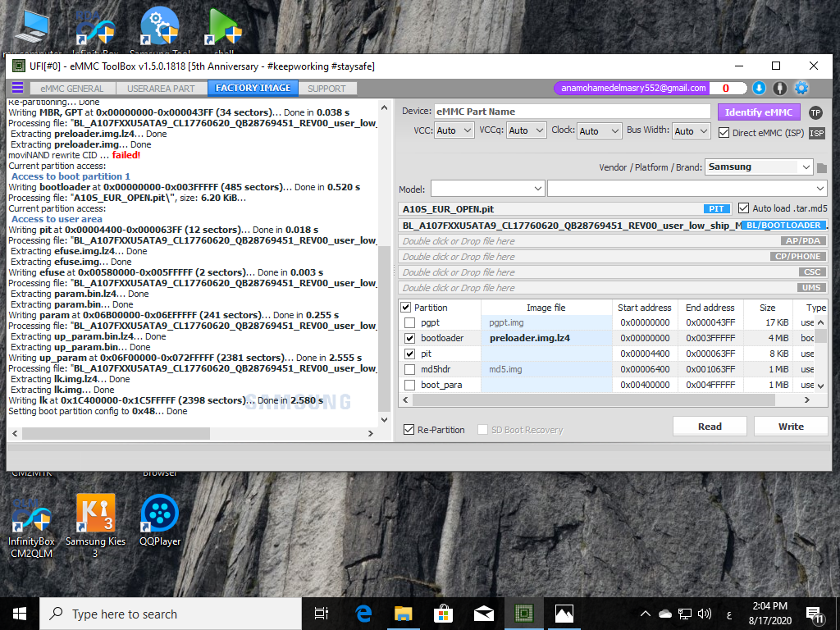The height and width of the screenshot is (630, 840).
Task: Open the wide second Model dropdown
Action: click(x=687, y=189)
